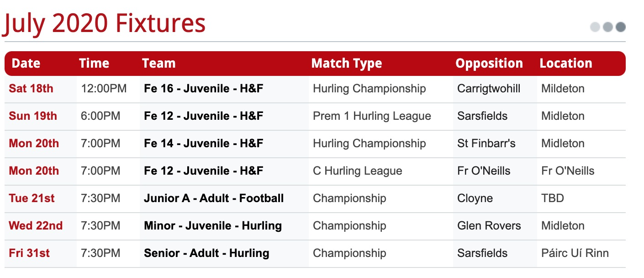Click the Time column header
Image resolution: width=644 pixels, height=278 pixels.
94,63
